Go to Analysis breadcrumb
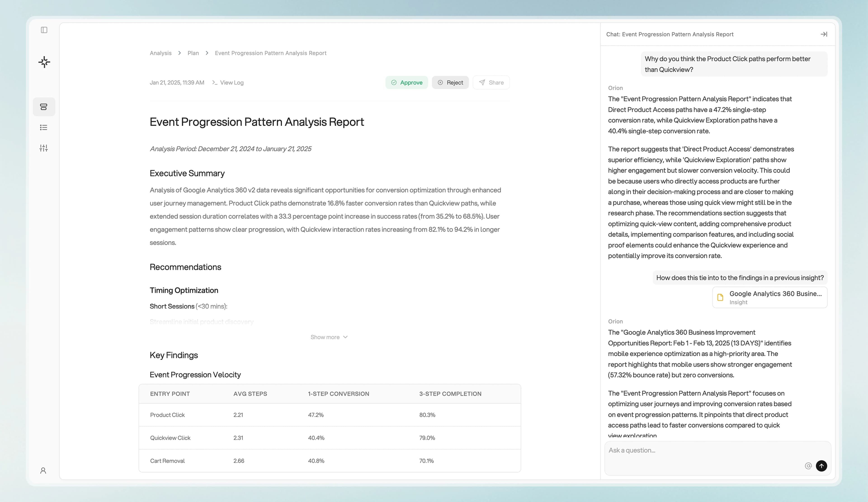Screen dimensions: 868x502 (160, 53)
